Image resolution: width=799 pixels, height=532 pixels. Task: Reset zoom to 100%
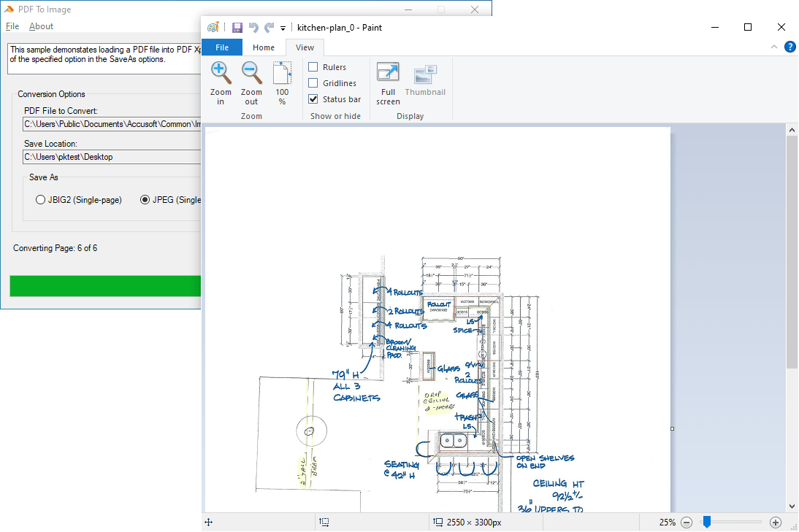(x=282, y=82)
